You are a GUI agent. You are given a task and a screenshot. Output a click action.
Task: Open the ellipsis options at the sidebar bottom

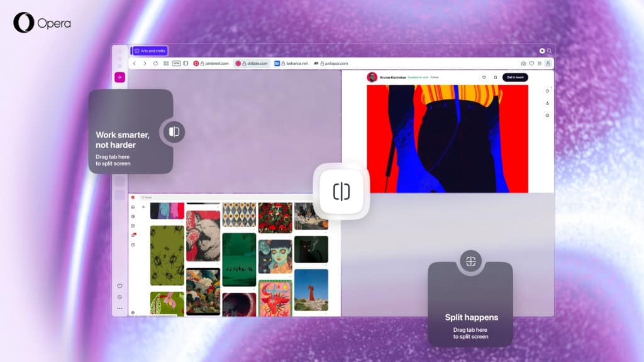point(121,308)
